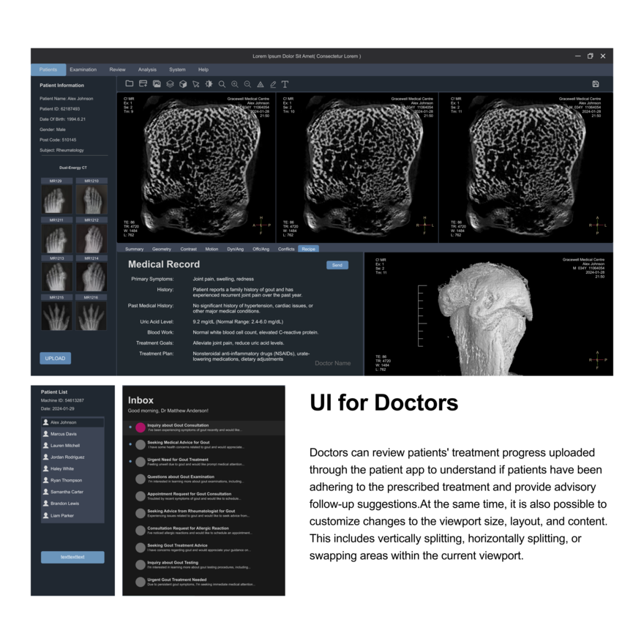Click the pink avatar of Inquiry about Gout Consultation
The height and width of the screenshot is (644, 644).
(141, 427)
